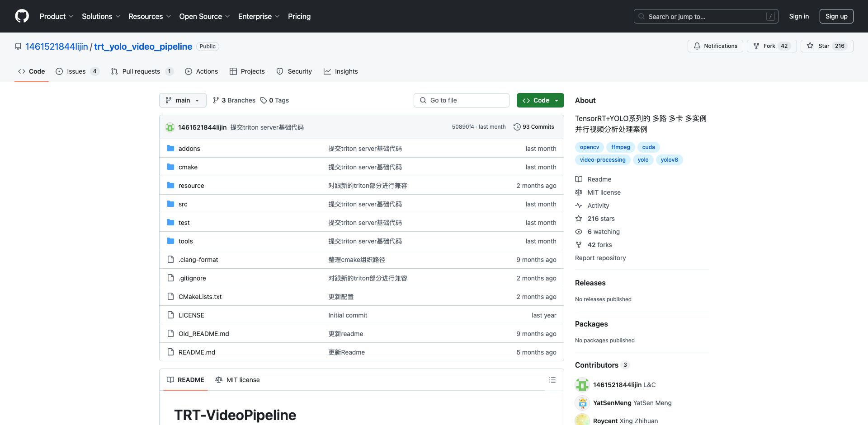
Task: Fork this repository
Action: coord(771,46)
